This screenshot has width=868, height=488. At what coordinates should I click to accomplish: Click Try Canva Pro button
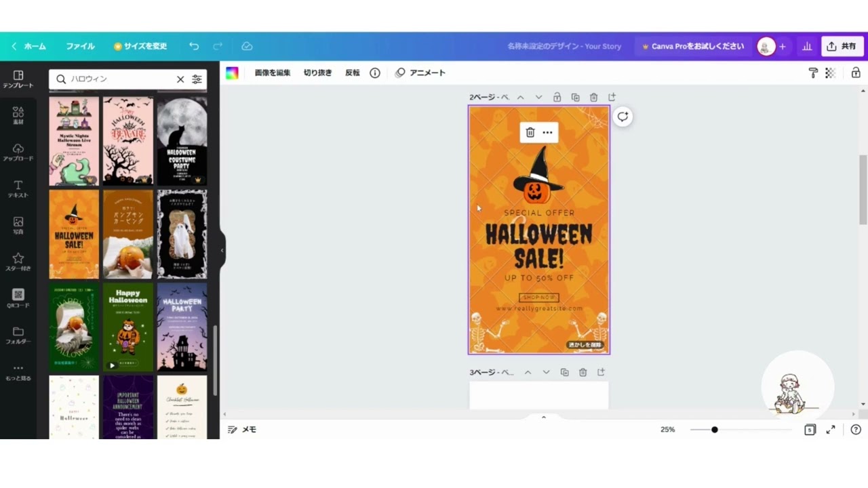pos(693,46)
